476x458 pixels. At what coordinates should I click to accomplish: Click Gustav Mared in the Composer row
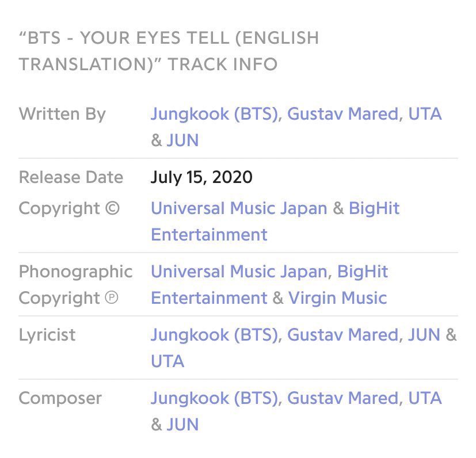point(342,398)
